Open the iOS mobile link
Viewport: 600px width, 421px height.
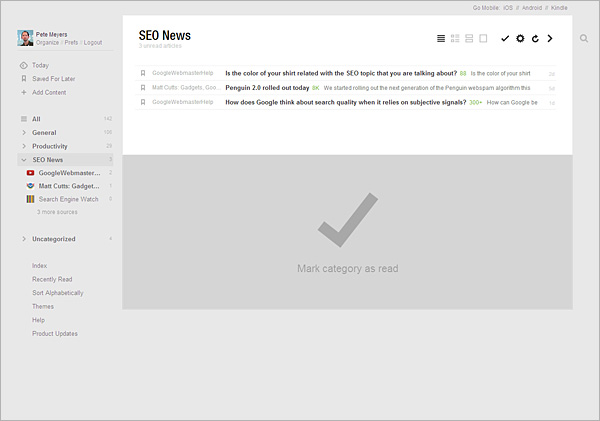(508, 8)
